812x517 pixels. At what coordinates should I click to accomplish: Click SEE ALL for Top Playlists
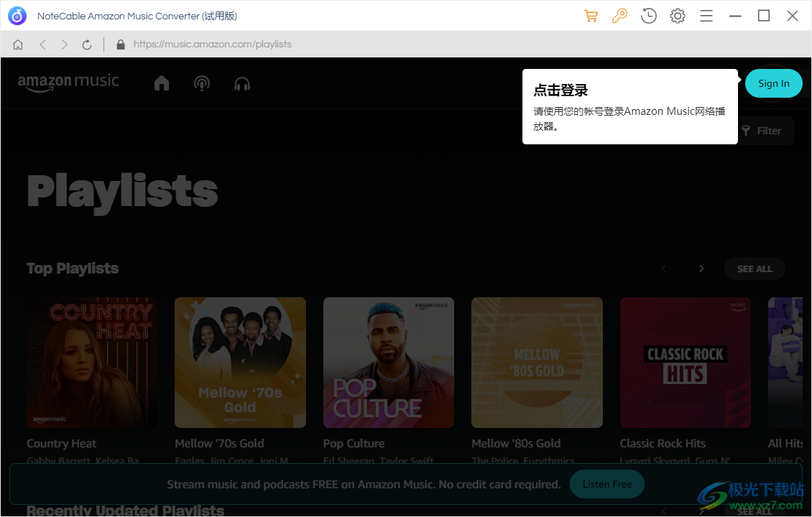click(x=755, y=269)
